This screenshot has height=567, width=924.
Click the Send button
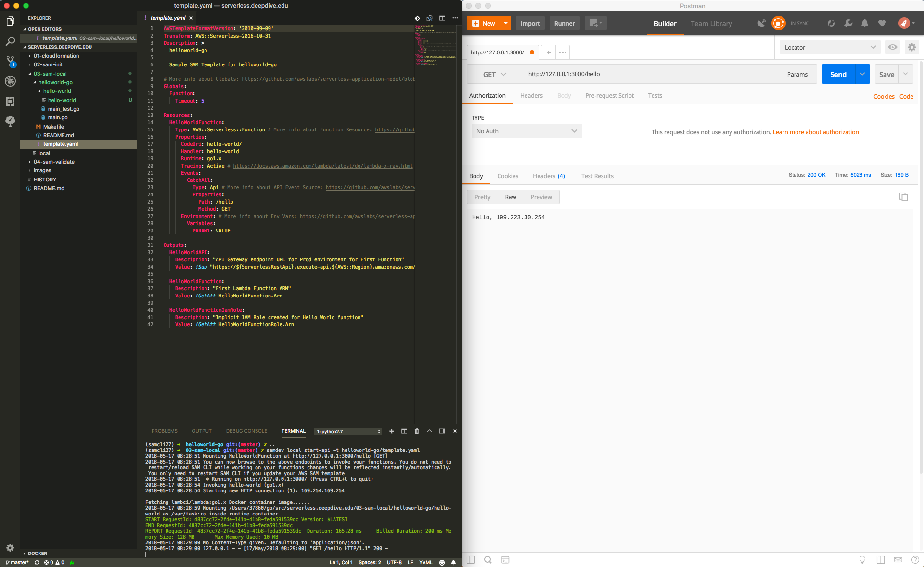(x=838, y=74)
